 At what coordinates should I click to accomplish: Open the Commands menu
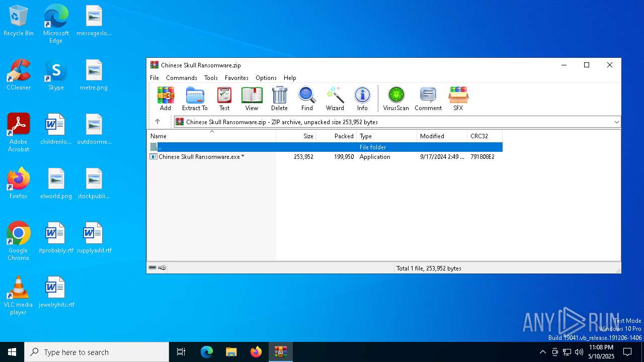pos(182,78)
